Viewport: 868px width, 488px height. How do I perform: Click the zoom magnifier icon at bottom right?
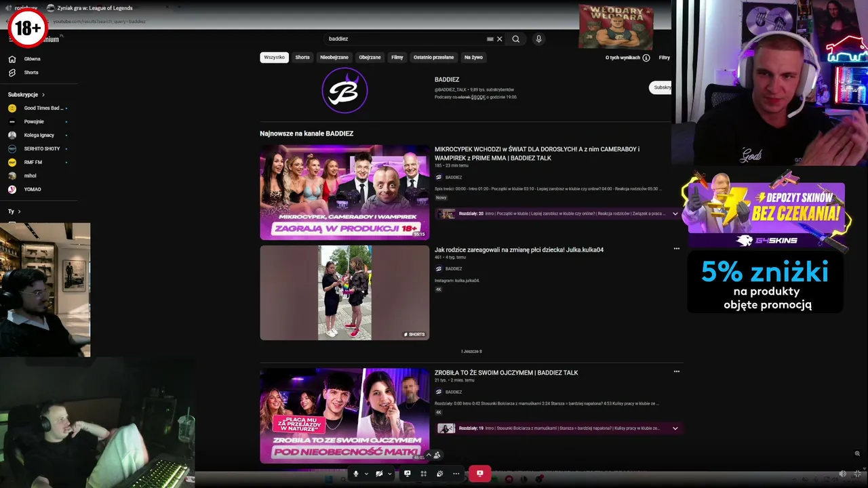point(857,453)
